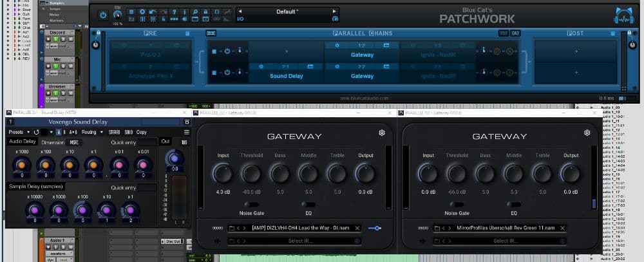Screen dimensions: 644x262
Task: Open the PatchWork info 'i' icon
Action: pyautogui.click(x=185, y=12)
